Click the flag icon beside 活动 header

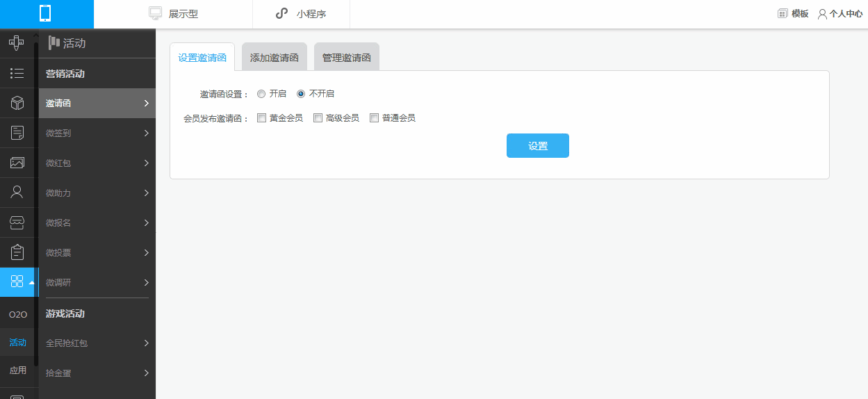click(54, 42)
